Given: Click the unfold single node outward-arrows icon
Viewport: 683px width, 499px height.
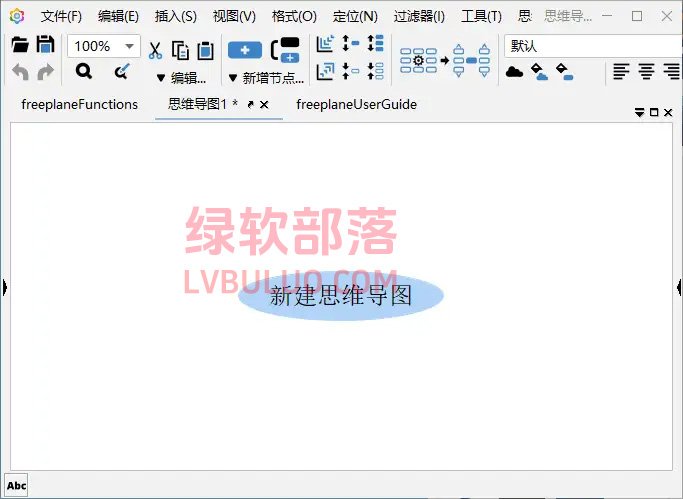Looking at the screenshot, I should click(351, 44).
